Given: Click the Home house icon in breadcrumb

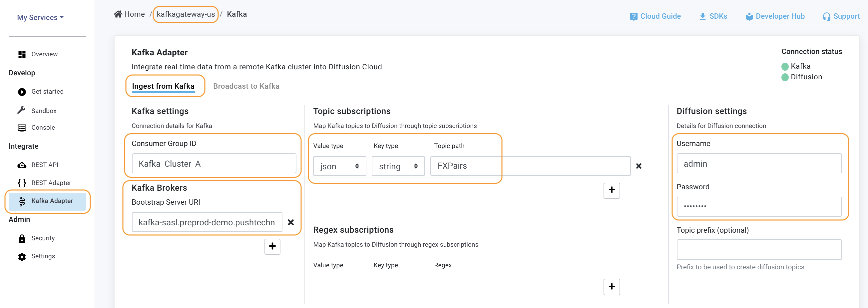Looking at the screenshot, I should pos(118,14).
